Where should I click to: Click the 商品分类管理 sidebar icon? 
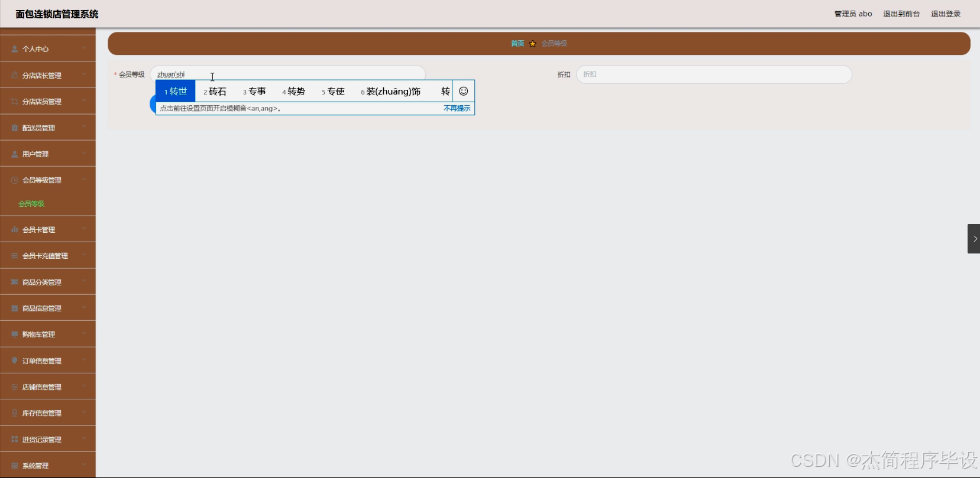tap(14, 282)
